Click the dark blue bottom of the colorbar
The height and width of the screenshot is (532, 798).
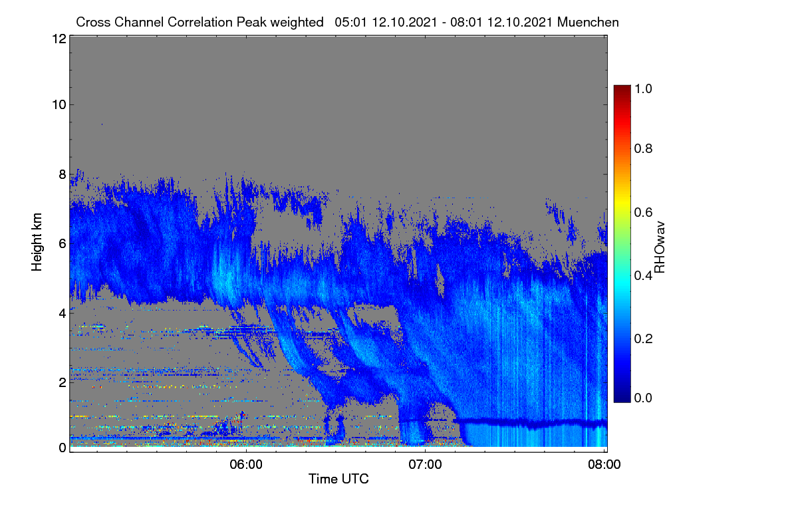(x=622, y=397)
